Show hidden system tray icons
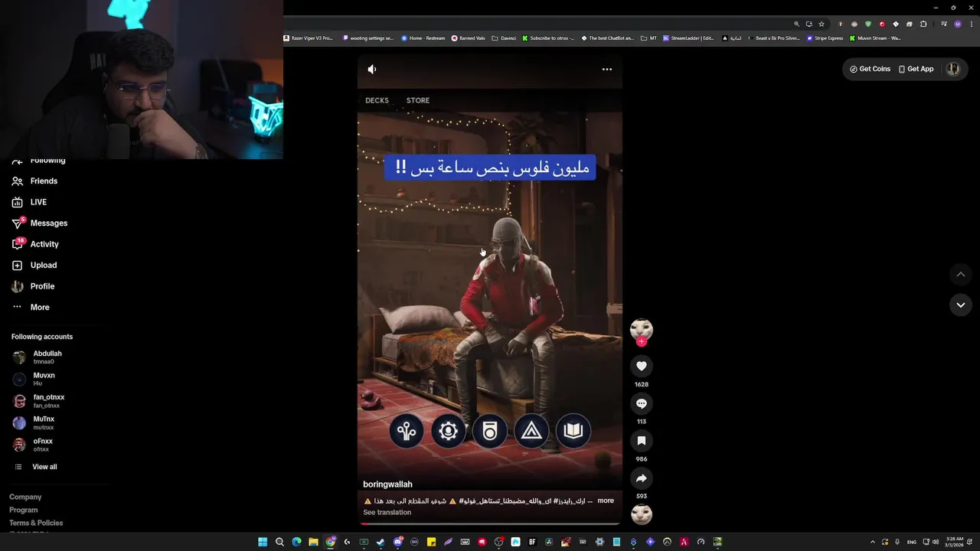Viewport: 980px width, 551px height. pos(873,542)
